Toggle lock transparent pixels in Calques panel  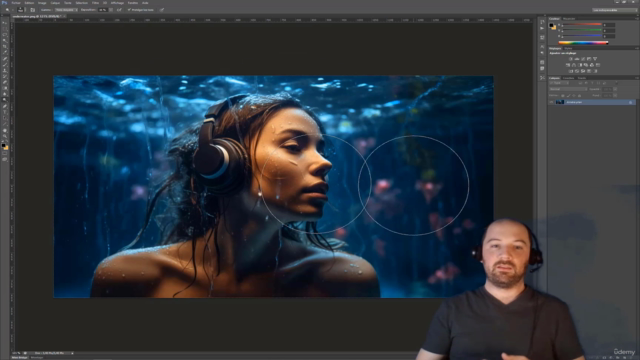click(x=563, y=96)
